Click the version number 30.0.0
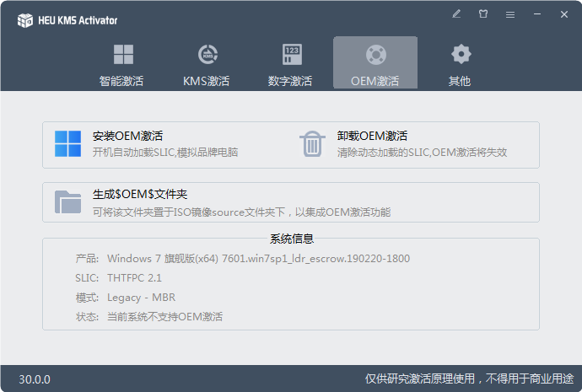 point(35,379)
